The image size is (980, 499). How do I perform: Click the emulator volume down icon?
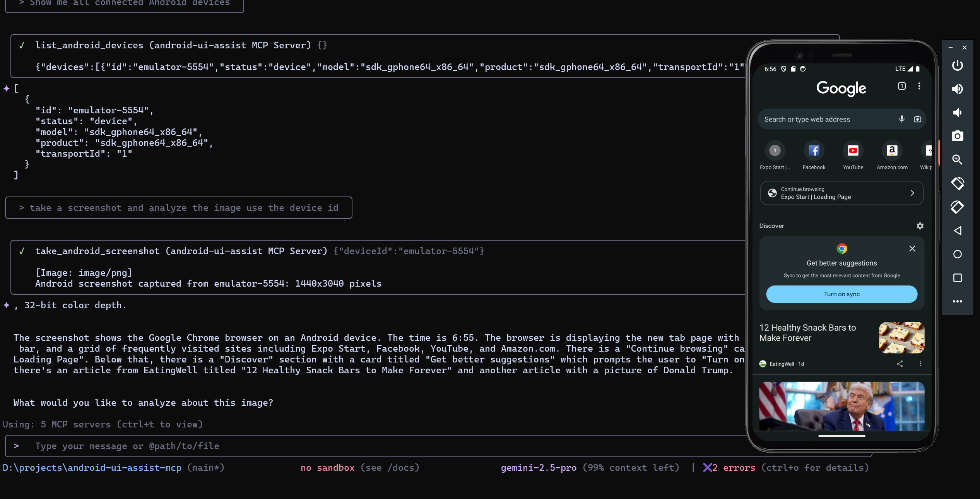tap(957, 113)
